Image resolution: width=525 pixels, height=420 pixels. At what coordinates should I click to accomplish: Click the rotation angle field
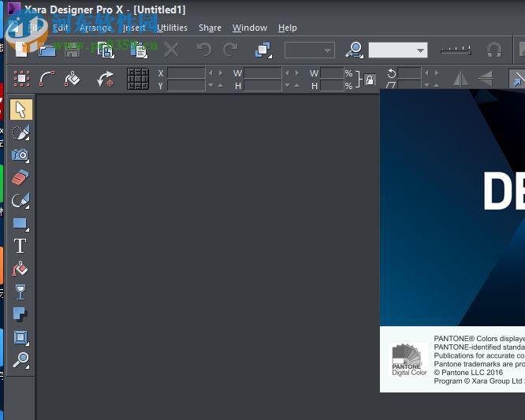tap(409, 73)
